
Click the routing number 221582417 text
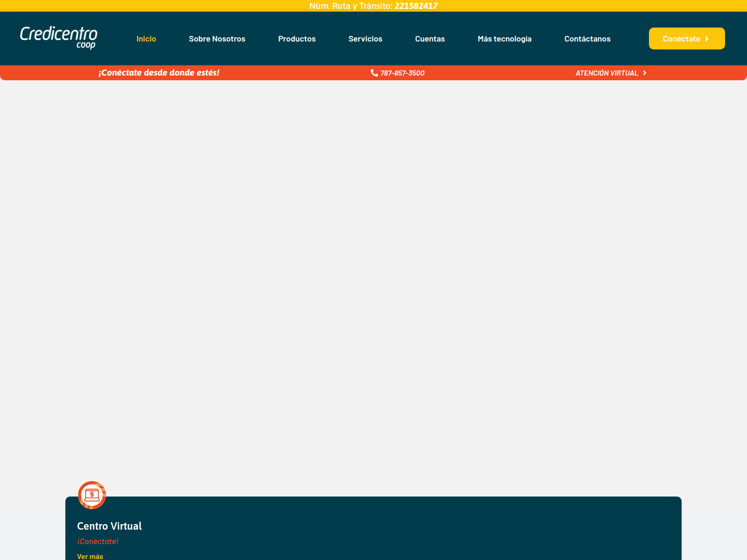416,6
